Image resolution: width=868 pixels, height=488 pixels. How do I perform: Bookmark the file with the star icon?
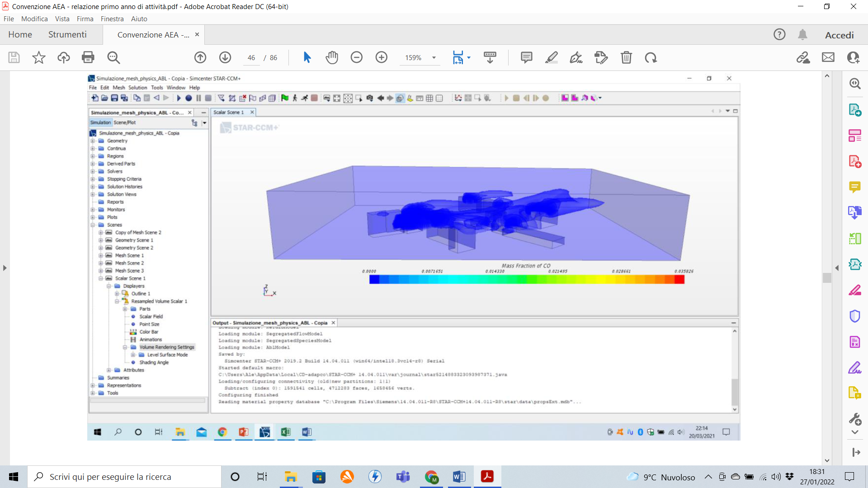pyautogui.click(x=39, y=57)
